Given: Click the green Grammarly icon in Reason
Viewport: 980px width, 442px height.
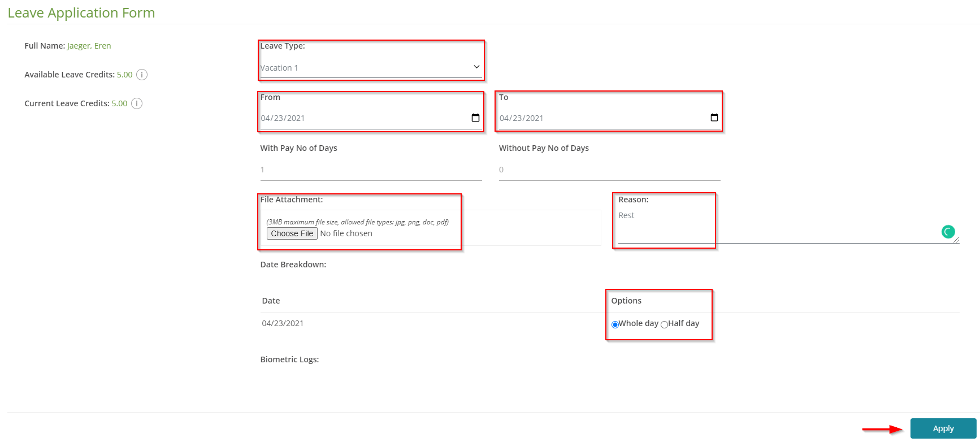Looking at the screenshot, I should pos(948,231).
